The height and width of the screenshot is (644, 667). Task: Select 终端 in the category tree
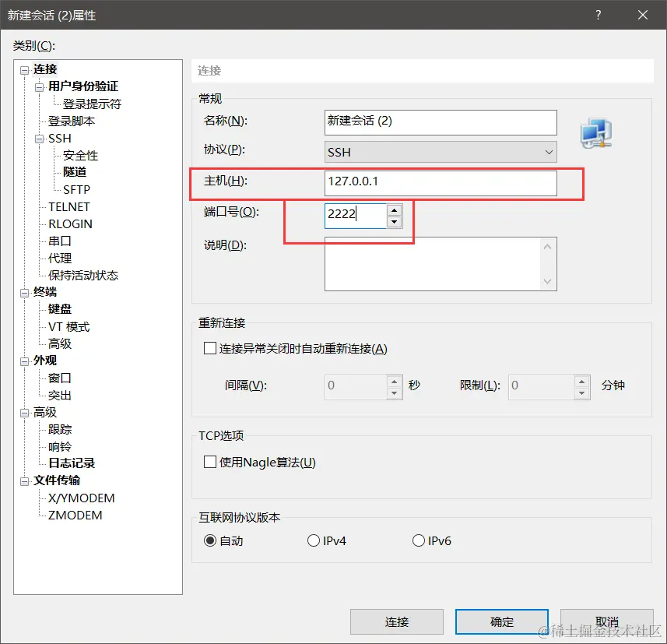click(45, 292)
